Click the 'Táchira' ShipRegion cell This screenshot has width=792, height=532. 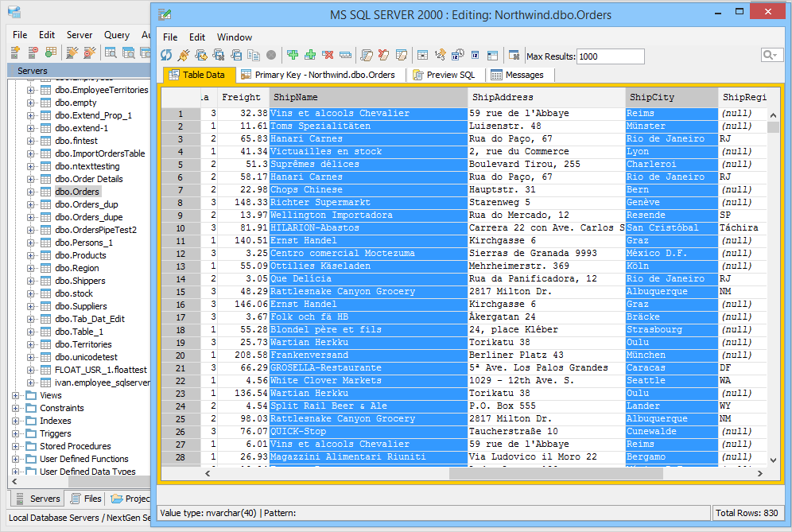(743, 228)
